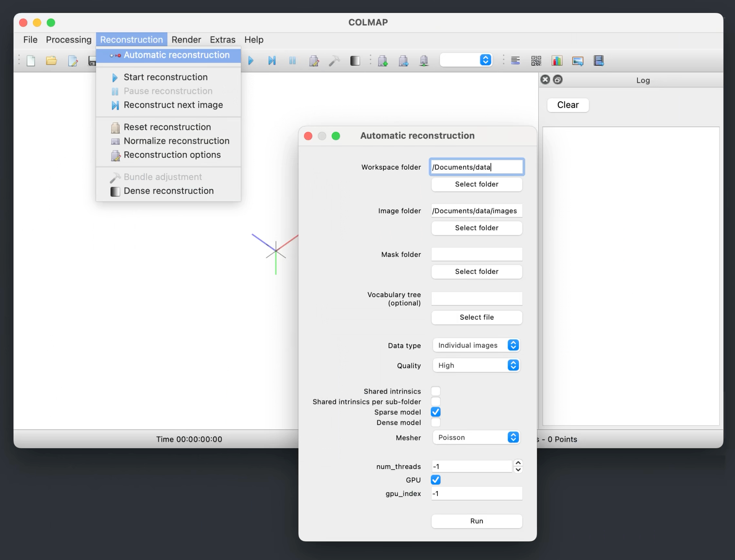Click the Edit project toolbar icon
Image resolution: width=735 pixels, height=560 pixels.
coord(73,61)
